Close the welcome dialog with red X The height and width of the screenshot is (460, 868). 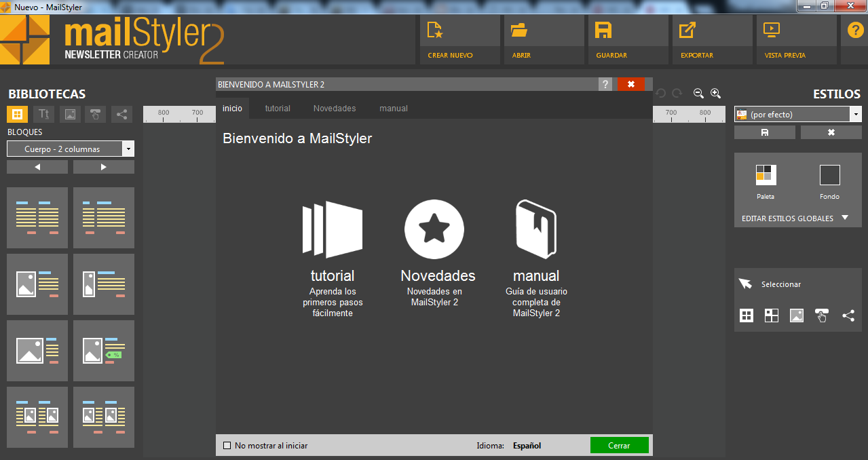631,84
